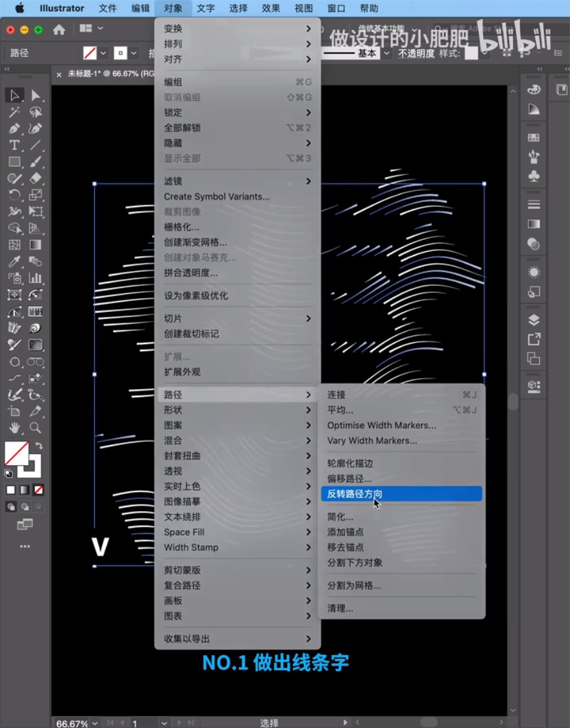The height and width of the screenshot is (728, 570).
Task: Expand the 剪切蒙版 submenu
Action: point(237,570)
